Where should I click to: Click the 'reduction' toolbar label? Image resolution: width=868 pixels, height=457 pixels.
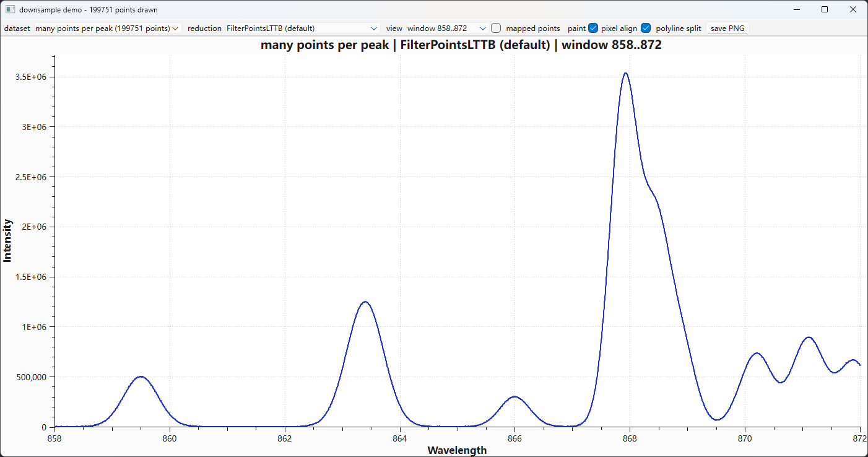tap(204, 28)
